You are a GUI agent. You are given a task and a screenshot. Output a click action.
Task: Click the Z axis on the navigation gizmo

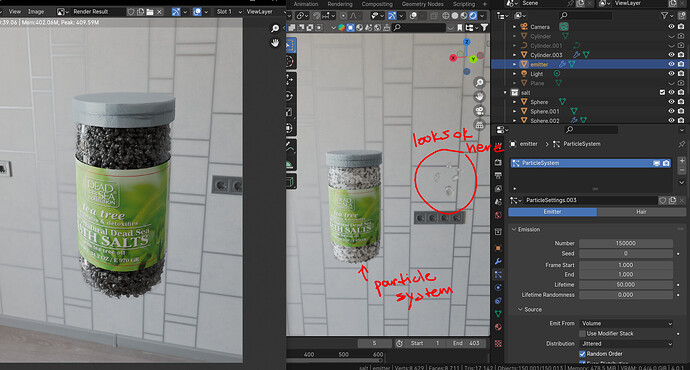(466, 42)
